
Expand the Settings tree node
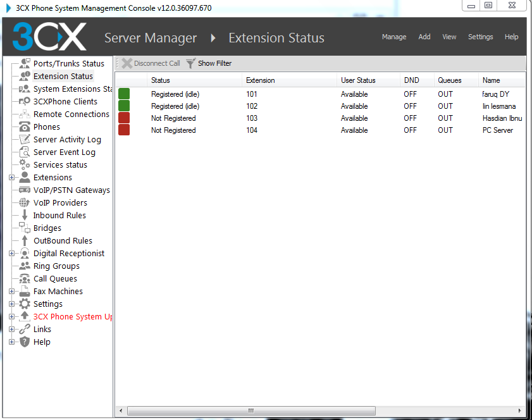point(11,304)
